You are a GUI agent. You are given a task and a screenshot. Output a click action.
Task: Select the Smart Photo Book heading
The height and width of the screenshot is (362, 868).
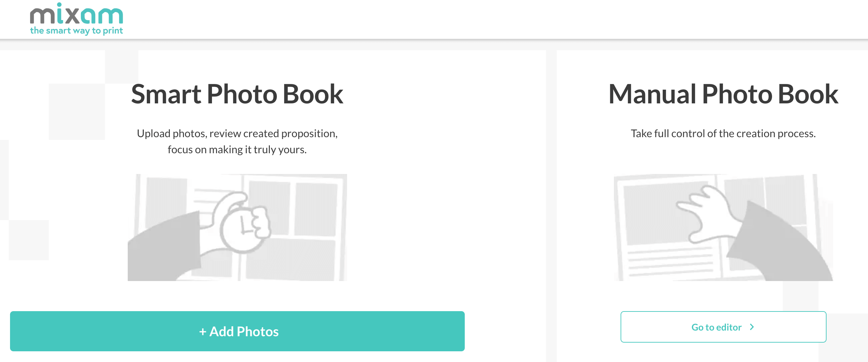[237, 94]
